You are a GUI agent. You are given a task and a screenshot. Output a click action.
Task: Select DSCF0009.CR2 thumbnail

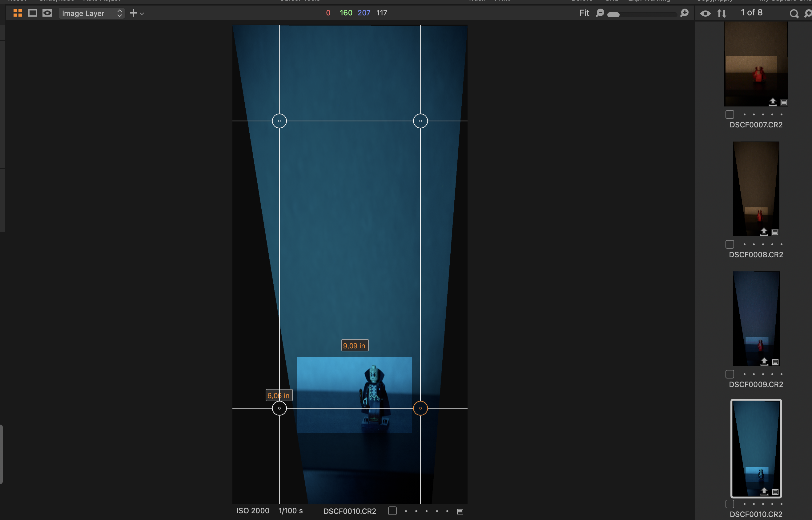click(x=756, y=319)
